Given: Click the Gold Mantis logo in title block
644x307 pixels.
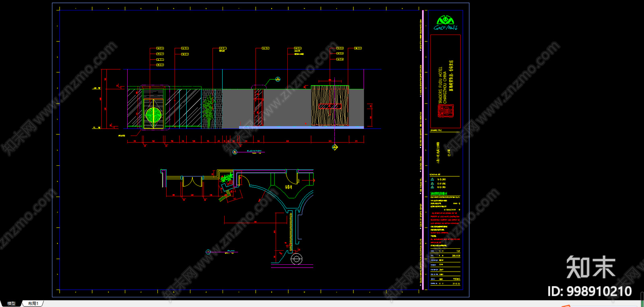Looking at the screenshot, I should pos(446,23).
